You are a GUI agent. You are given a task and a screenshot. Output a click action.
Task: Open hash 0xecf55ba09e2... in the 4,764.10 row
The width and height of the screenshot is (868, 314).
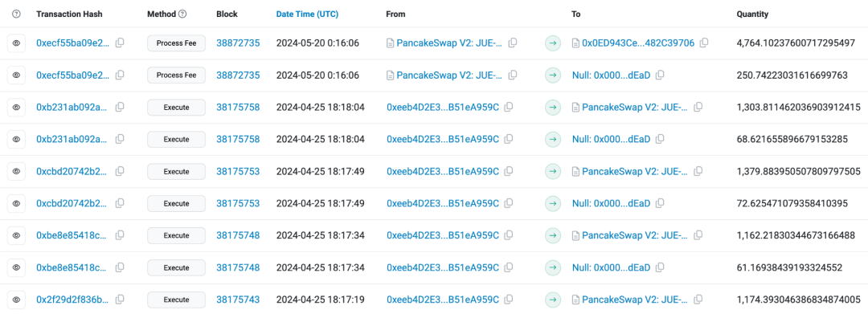[73, 43]
